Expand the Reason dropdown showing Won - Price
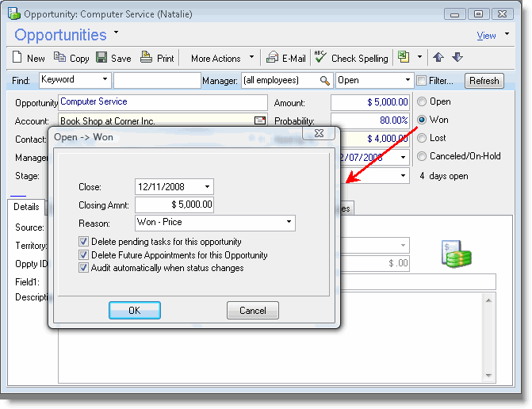This screenshot has height=409, width=532. coord(289,223)
